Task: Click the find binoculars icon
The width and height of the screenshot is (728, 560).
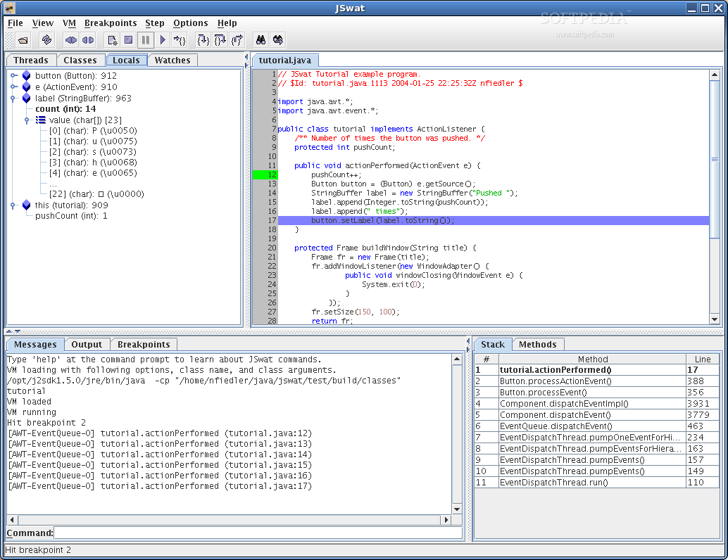Action: tap(261, 40)
